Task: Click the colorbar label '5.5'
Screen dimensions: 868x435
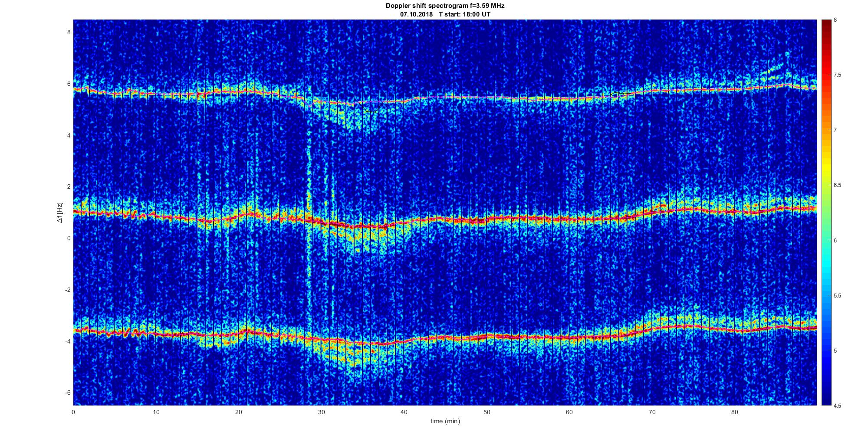Action: click(838, 296)
